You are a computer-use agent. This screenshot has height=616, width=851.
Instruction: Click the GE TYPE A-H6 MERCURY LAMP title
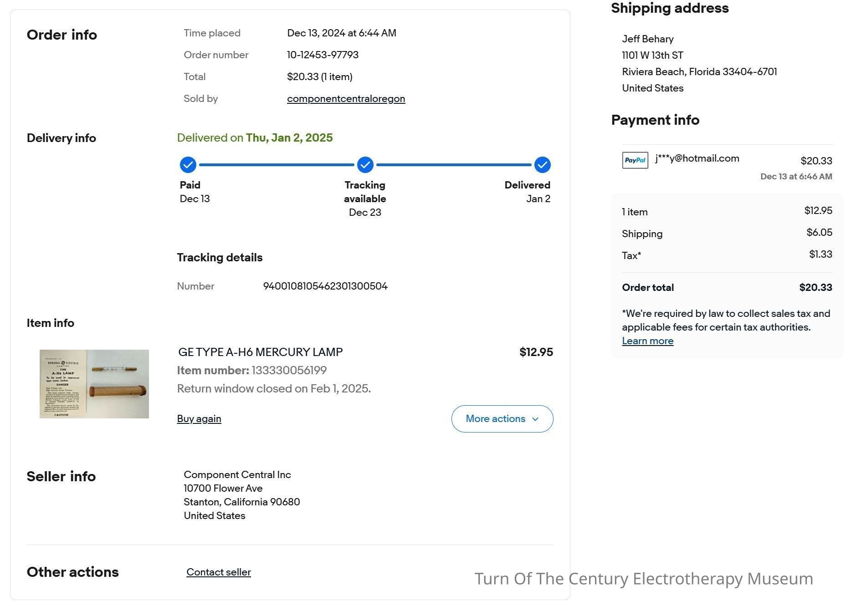point(260,352)
